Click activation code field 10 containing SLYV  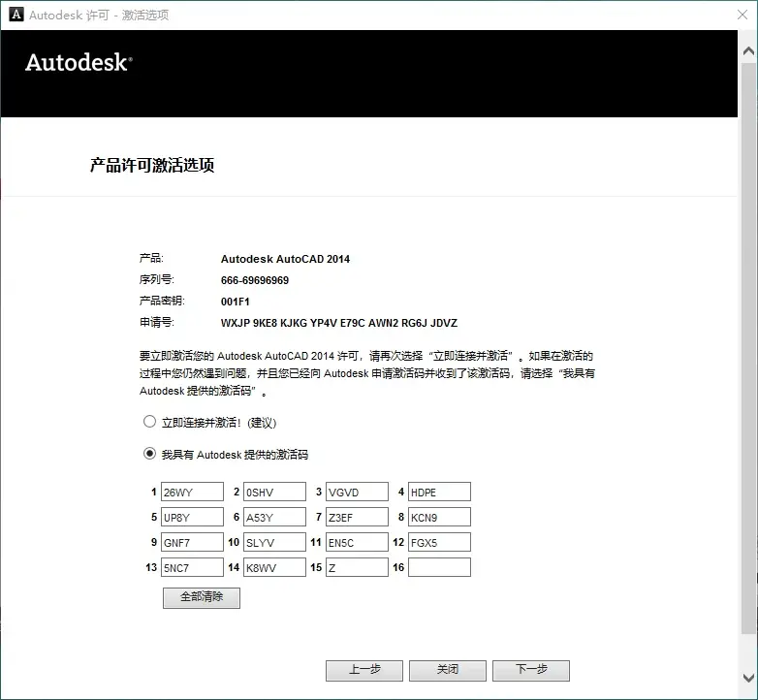(x=274, y=542)
